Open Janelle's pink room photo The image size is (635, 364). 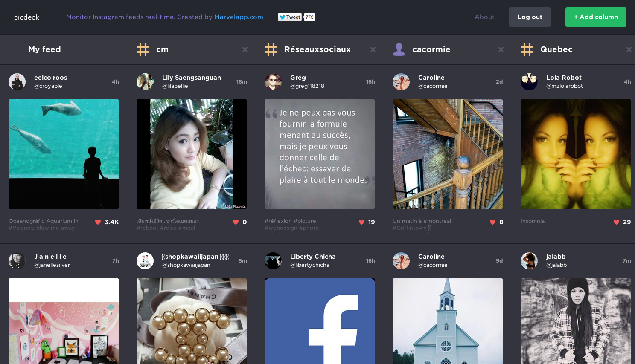pos(64,321)
